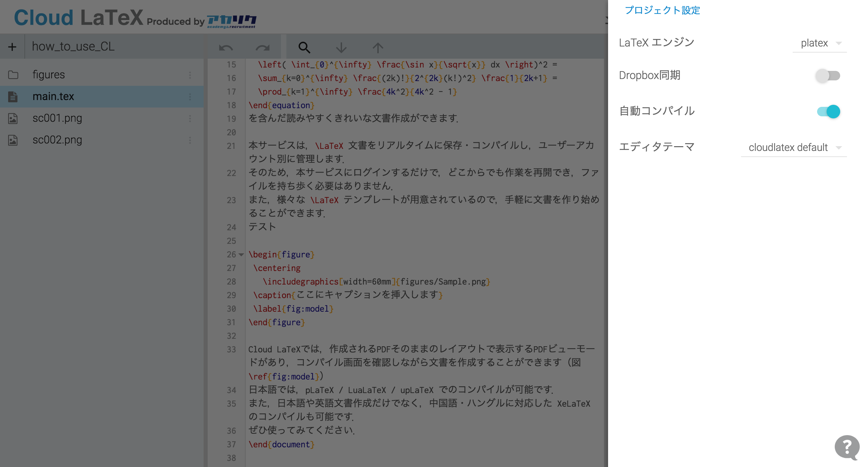Screen dimensions: 868x467
Task: Jump to previous match with up arrow
Action: coord(378,47)
